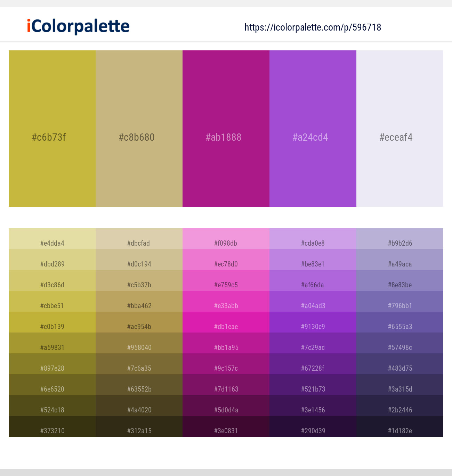
Task: Select the #f098db light pink shade
Action: click(x=226, y=239)
